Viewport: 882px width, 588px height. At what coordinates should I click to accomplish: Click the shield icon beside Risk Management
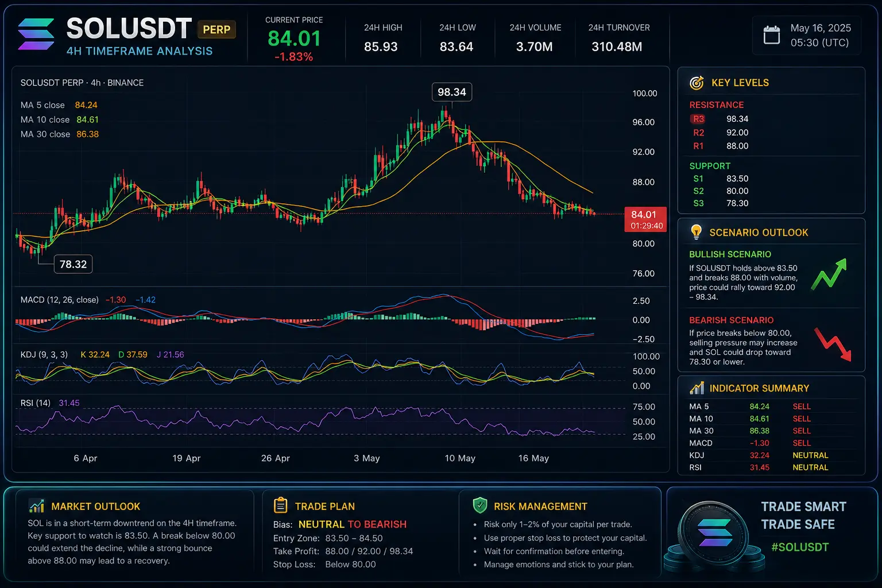click(479, 505)
